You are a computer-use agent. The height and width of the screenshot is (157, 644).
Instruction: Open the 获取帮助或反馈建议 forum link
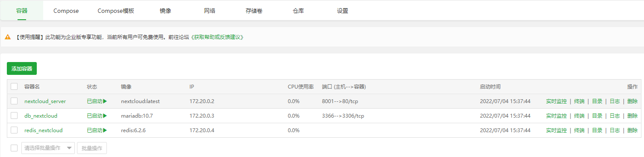(x=217, y=37)
